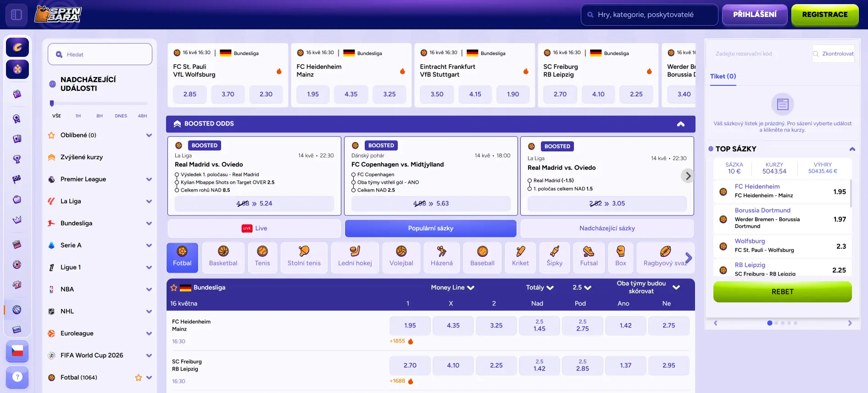868x393 pixels.
Task: Select the first TOP SÁZKY carousel dot
Action: pyautogui.click(x=769, y=323)
